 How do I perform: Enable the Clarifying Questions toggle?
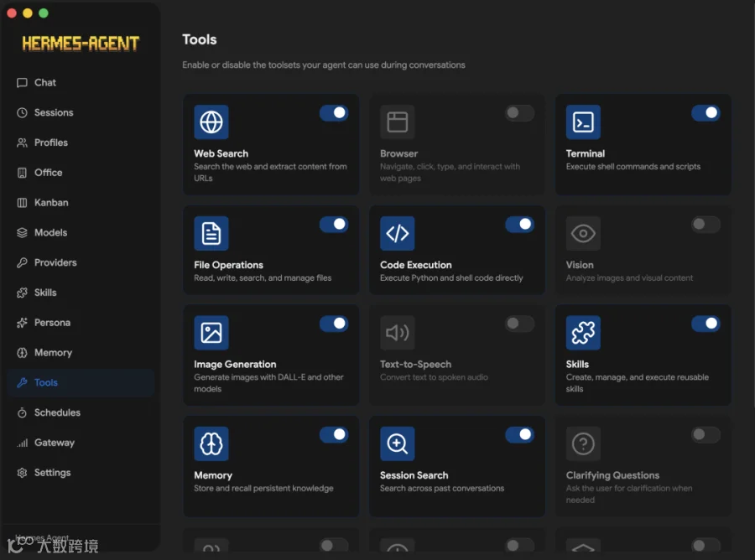click(706, 435)
